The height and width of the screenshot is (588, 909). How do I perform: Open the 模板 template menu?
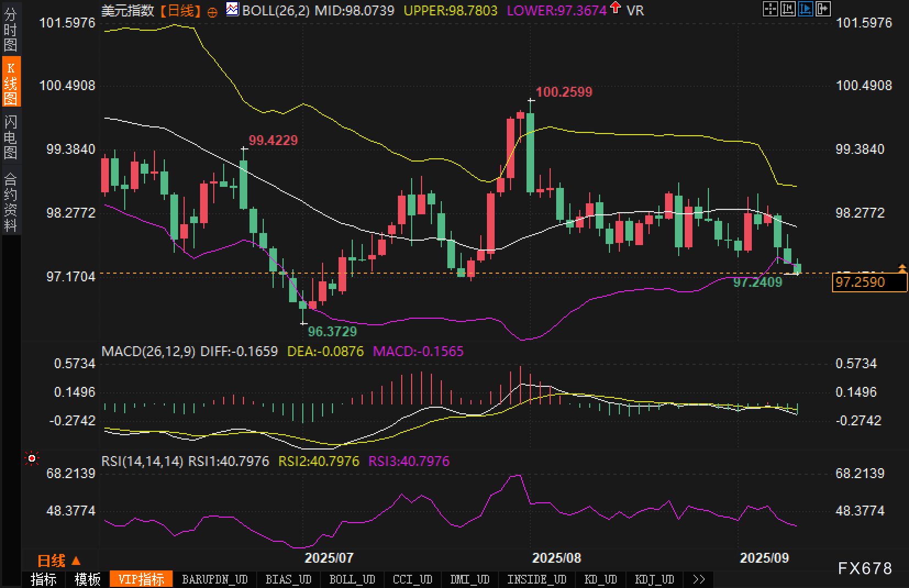coord(88,579)
